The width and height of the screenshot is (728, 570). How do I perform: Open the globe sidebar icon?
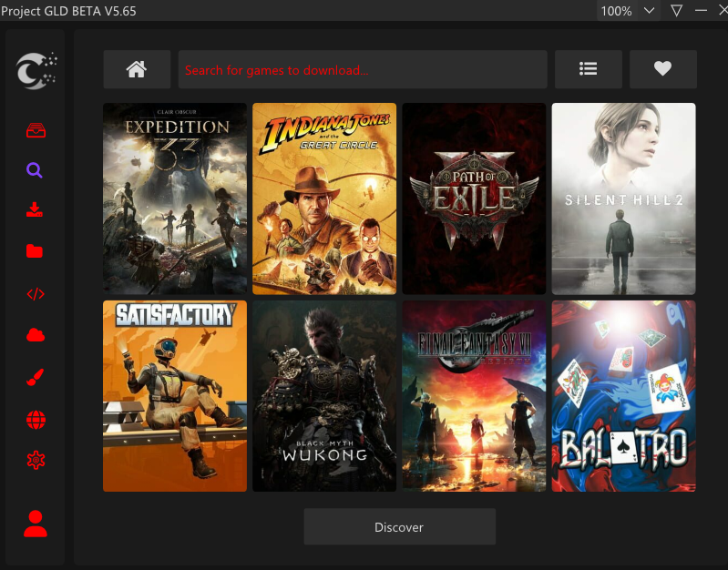pos(36,420)
